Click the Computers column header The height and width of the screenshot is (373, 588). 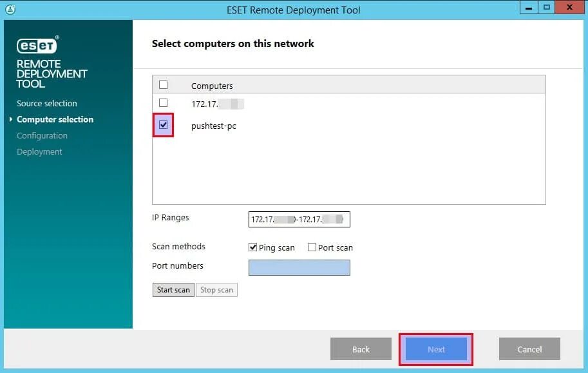[212, 86]
